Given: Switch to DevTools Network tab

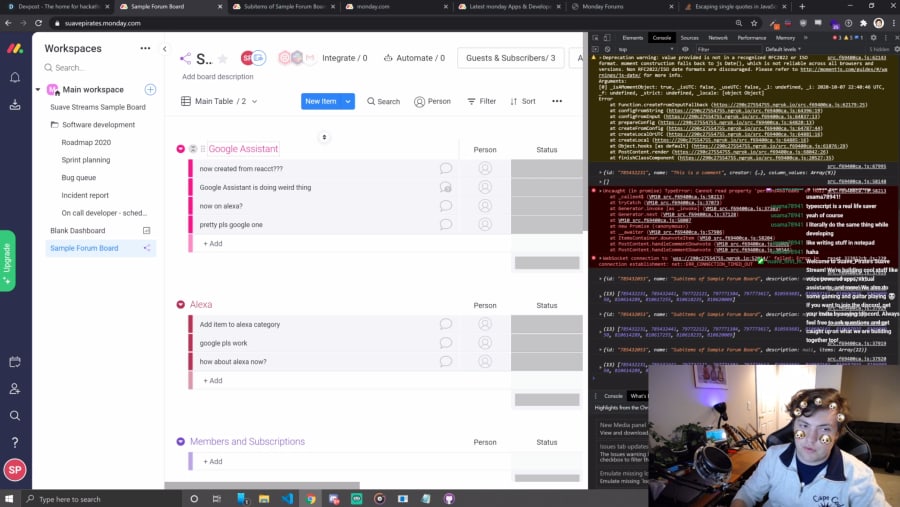Looking at the screenshot, I should tap(717, 38).
